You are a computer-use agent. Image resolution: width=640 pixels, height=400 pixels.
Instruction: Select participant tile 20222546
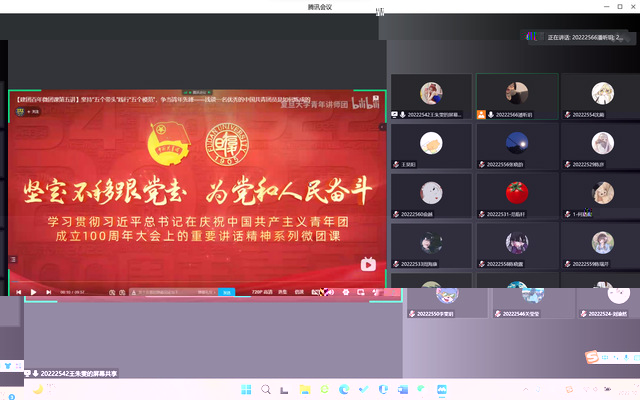[533, 303]
